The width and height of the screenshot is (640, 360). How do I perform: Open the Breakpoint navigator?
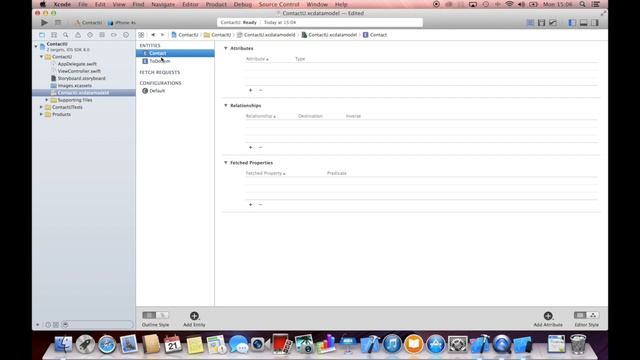114,35
